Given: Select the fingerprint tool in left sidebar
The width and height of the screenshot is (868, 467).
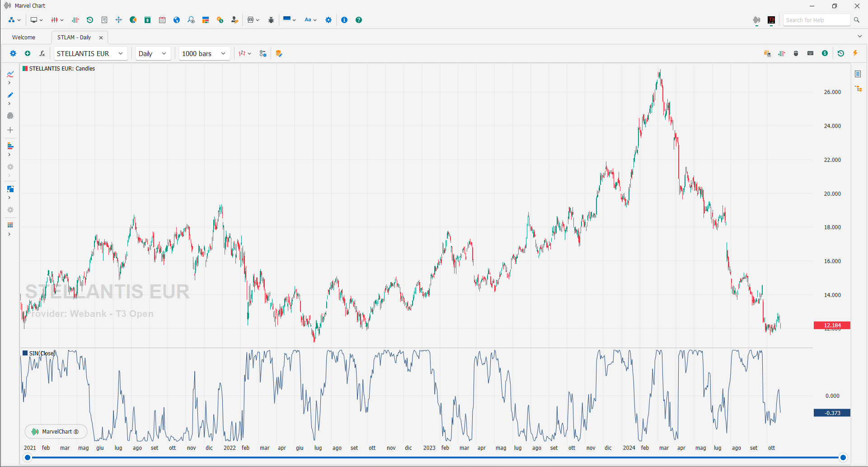Looking at the screenshot, I should [10, 116].
